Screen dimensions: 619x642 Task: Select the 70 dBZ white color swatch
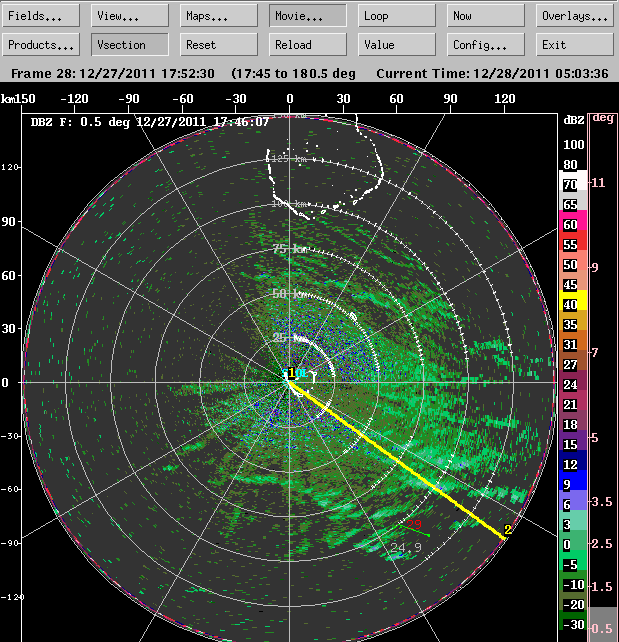573,181
